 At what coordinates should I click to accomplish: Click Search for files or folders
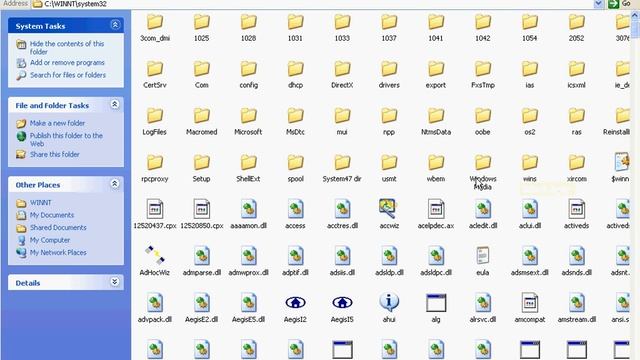(x=68, y=75)
